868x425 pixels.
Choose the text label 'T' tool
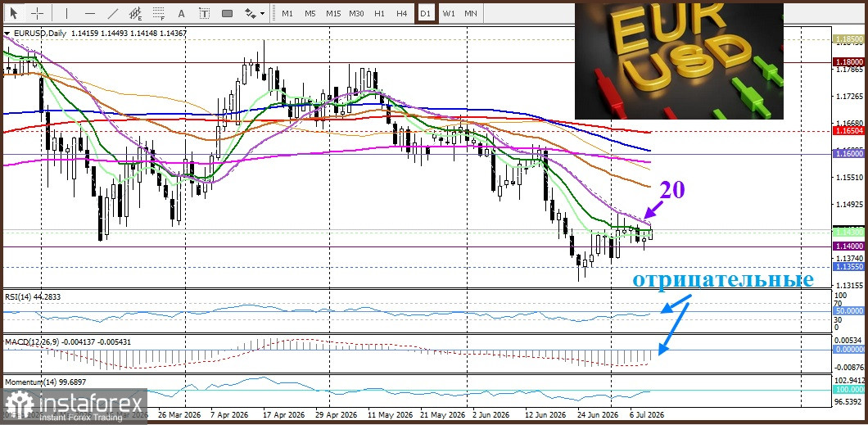coord(204,13)
